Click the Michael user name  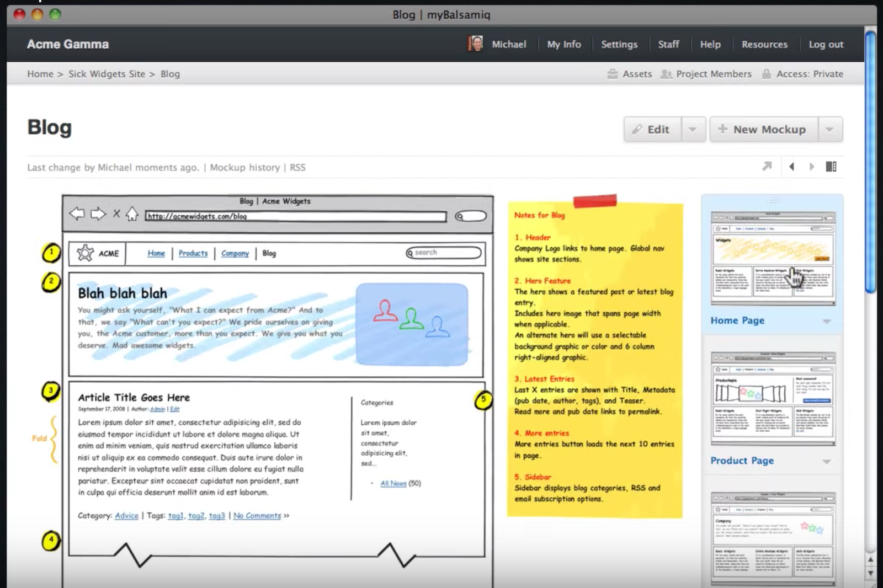509,44
